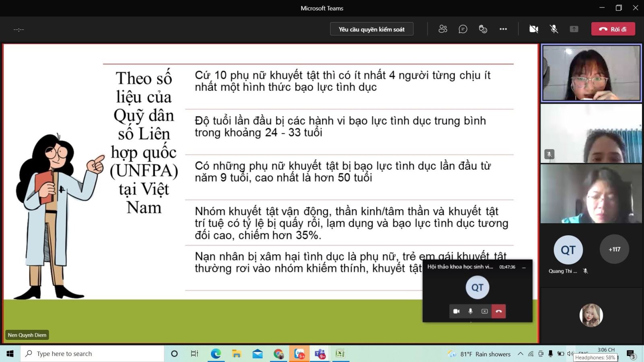Click the share content tray icon
644x362 pixels.
click(x=574, y=29)
